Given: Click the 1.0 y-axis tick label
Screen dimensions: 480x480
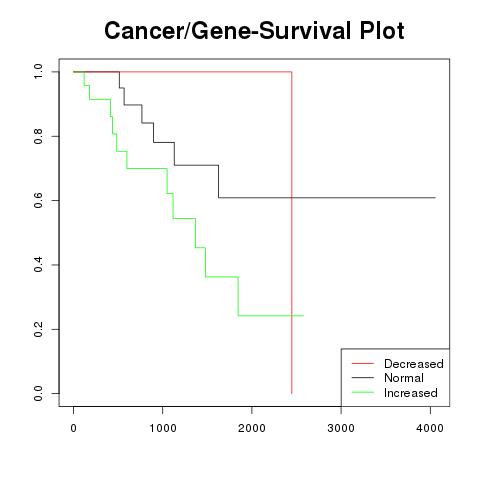Looking at the screenshot, I should 38,72.
